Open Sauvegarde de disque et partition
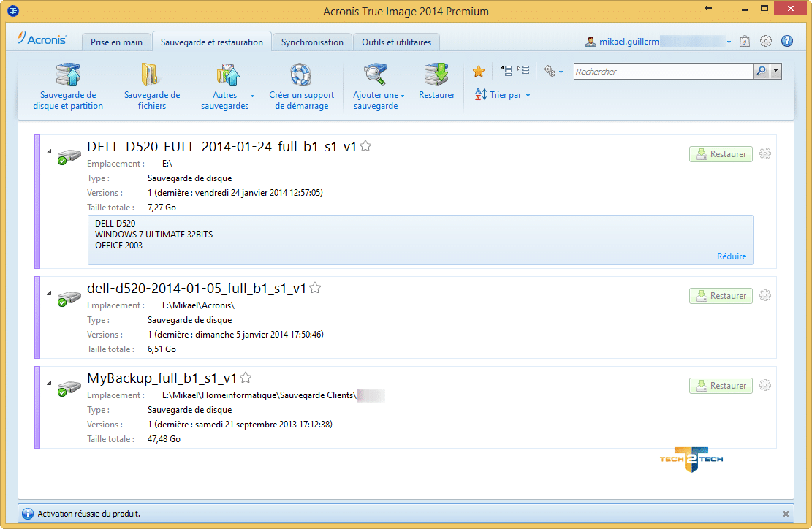The height and width of the screenshot is (529, 812). coord(68,86)
